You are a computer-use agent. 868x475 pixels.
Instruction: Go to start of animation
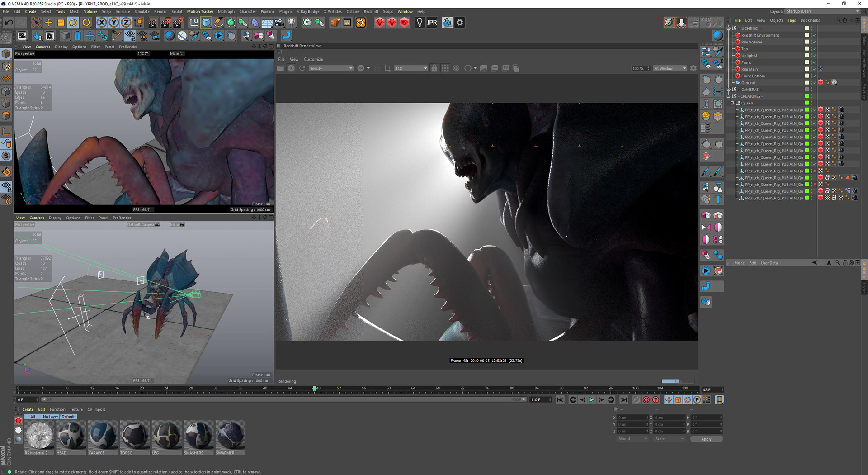tap(560, 400)
